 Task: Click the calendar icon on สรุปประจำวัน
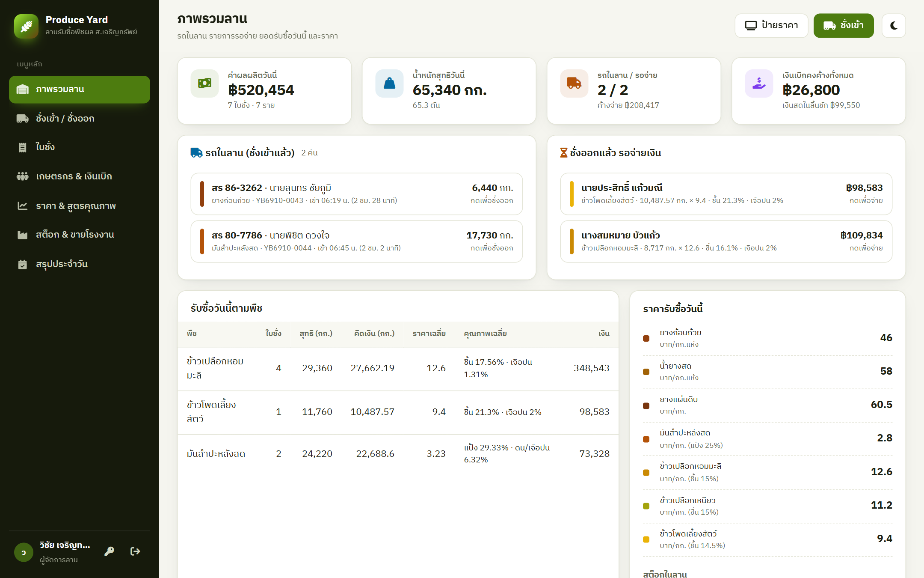(x=22, y=265)
